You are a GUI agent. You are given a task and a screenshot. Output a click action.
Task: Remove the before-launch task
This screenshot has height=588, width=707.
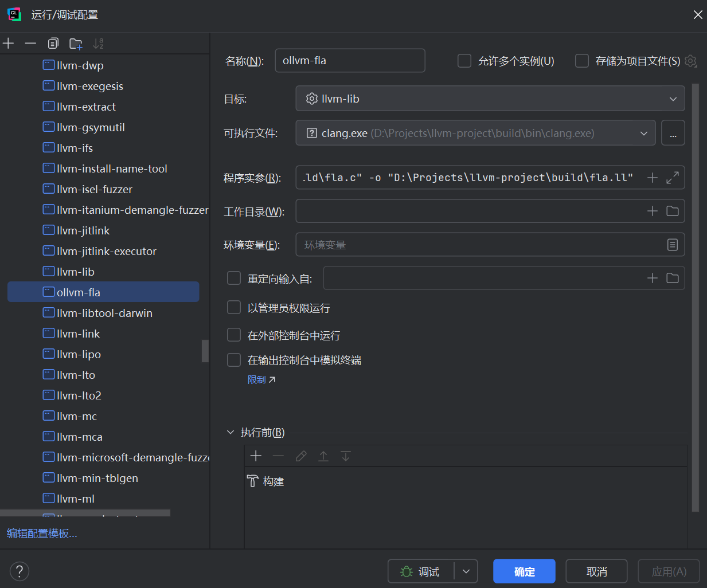tap(278, 456)
